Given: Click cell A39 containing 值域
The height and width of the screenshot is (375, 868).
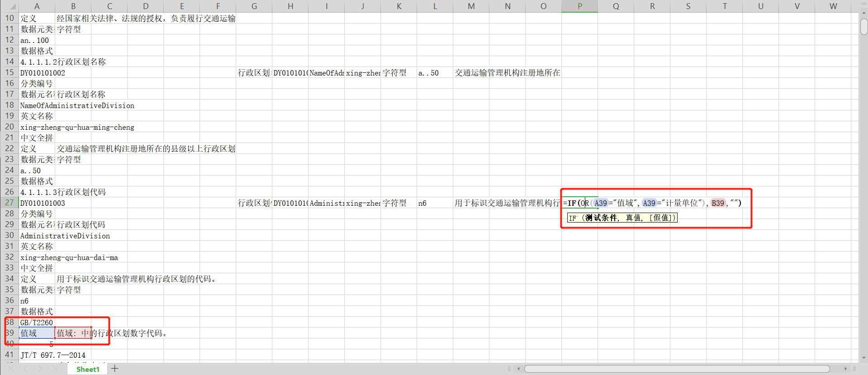Looking at the screenshot, I should pyautogui.click(x=37, y=333).
